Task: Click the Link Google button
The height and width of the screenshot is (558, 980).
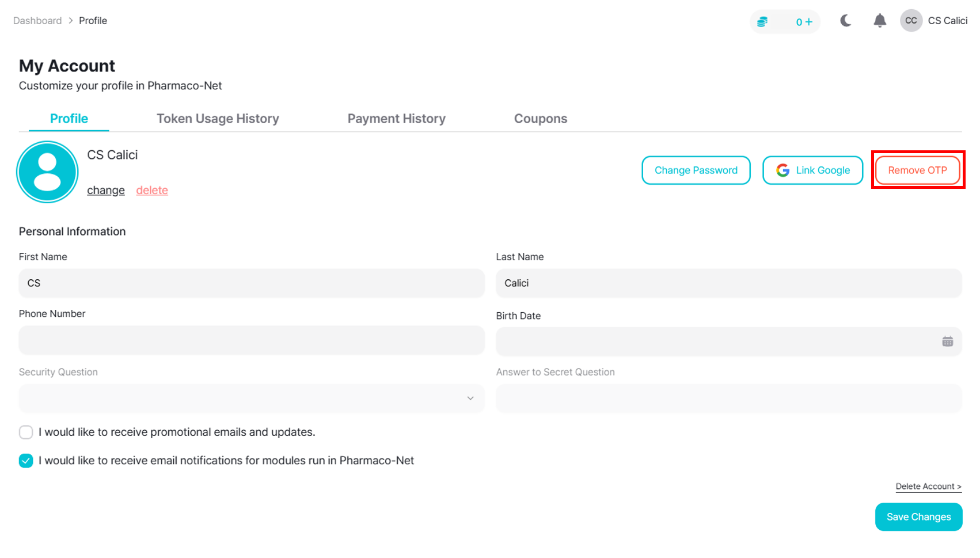Action: [812, 170]
